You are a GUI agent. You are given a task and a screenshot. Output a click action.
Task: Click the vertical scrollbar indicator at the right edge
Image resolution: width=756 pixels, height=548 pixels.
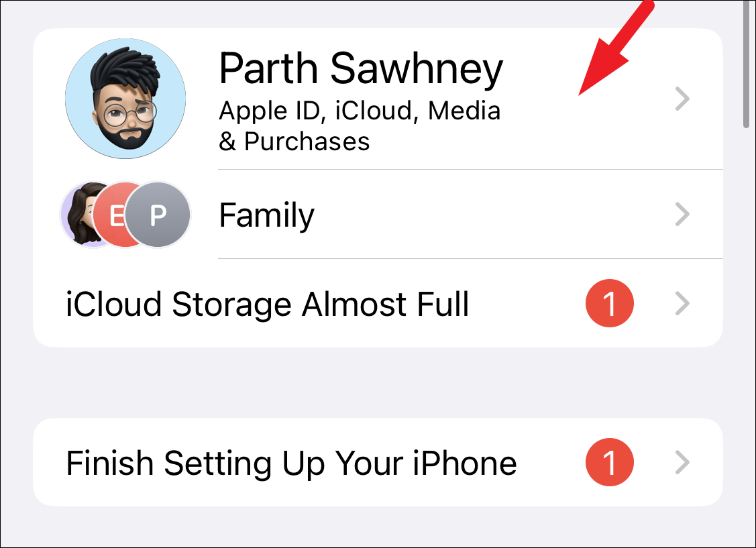click(747, 64)
